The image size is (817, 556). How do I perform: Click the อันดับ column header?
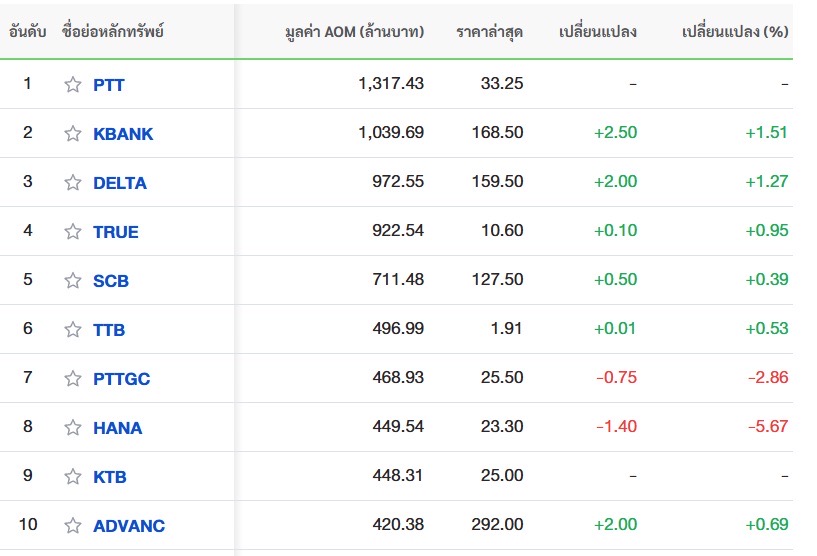click(27, 31)
